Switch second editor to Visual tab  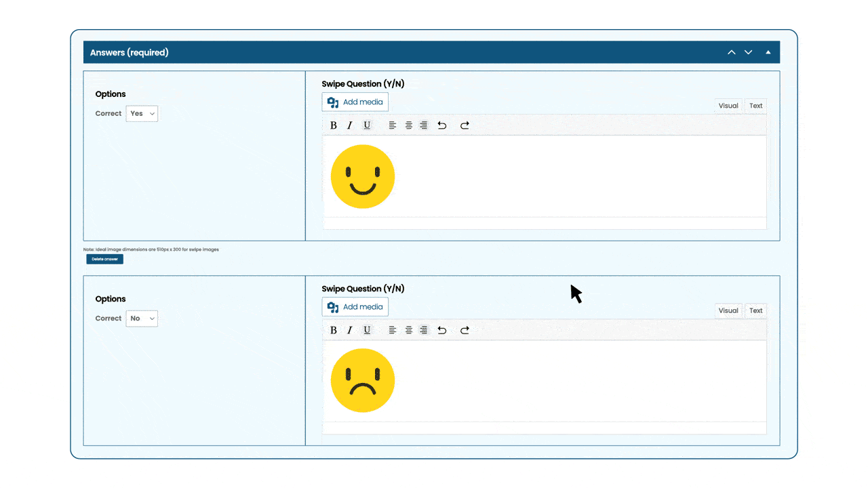coord(728,310)
